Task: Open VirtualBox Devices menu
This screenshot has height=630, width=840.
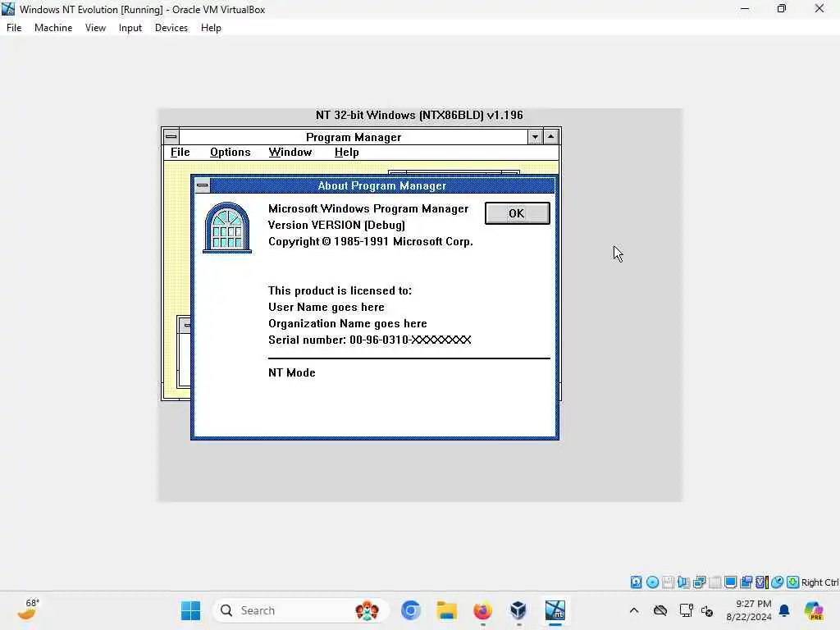Action: (171, 28)
